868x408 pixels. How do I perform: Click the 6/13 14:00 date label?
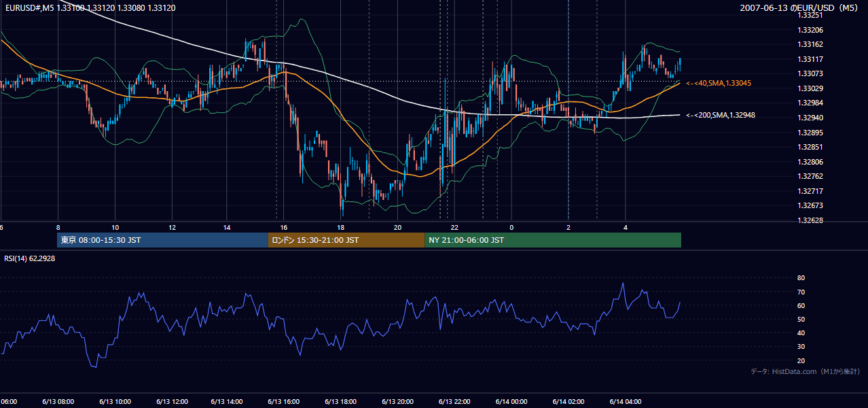(x=228, y=402)
